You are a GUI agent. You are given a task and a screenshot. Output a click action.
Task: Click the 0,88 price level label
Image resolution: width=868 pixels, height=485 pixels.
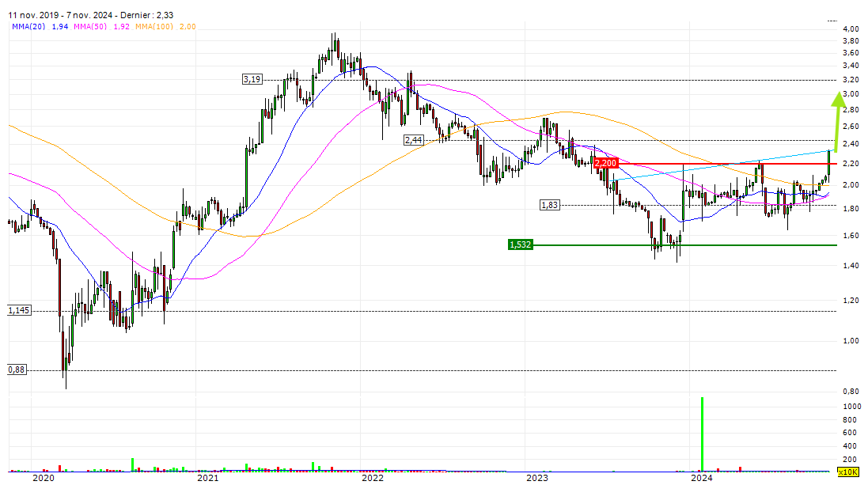click(17, 369)
